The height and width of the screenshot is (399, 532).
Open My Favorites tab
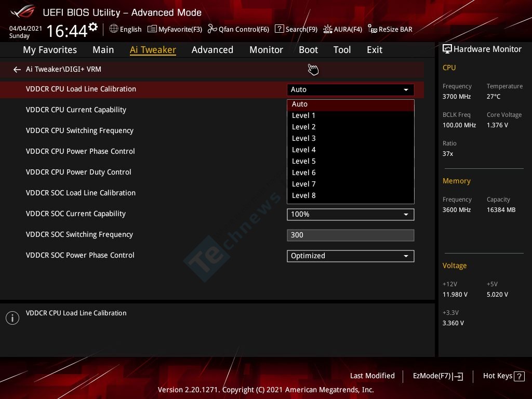(50, 50)
